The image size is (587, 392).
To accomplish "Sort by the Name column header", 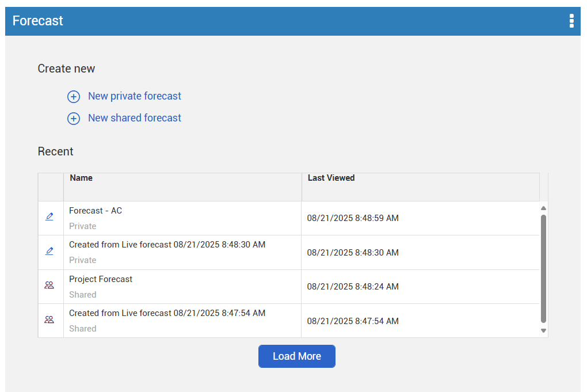I will (81, 178).
